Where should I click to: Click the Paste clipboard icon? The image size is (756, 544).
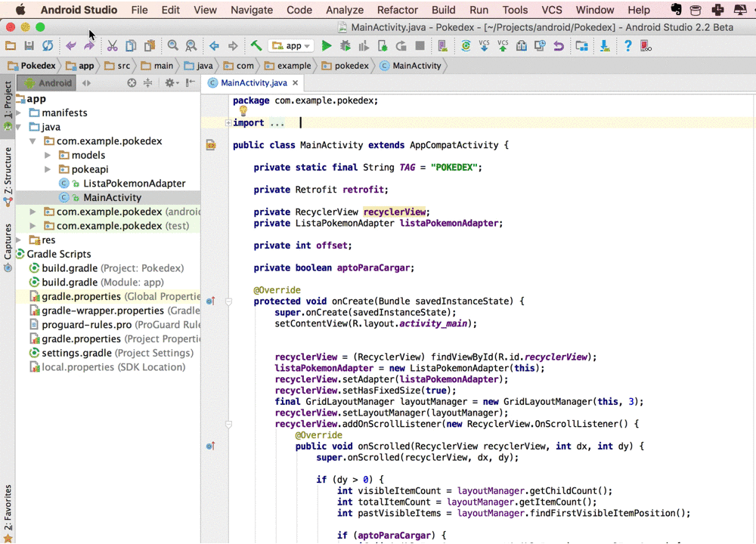point(150,46)
